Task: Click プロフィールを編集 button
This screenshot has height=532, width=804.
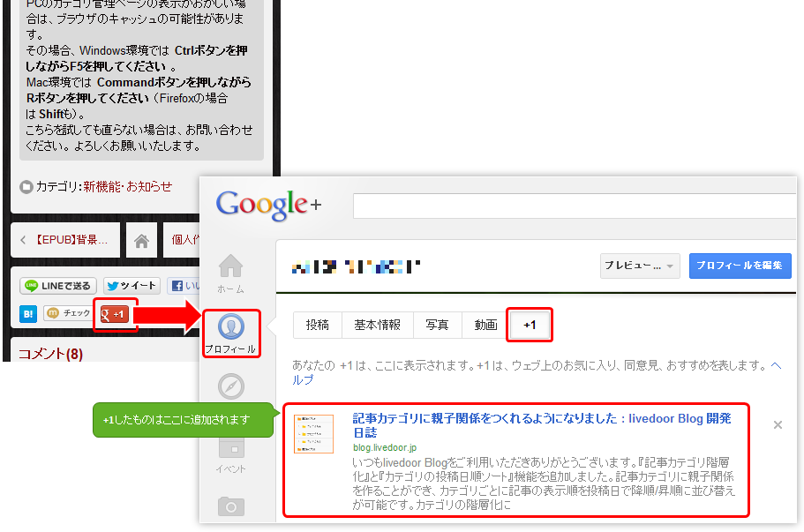Action: [740, 266]
